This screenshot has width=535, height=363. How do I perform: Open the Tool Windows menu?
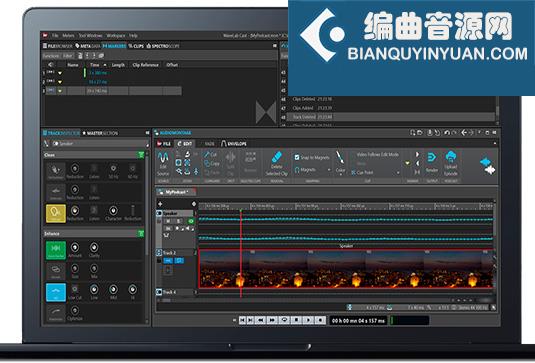(x=90, y=35)
